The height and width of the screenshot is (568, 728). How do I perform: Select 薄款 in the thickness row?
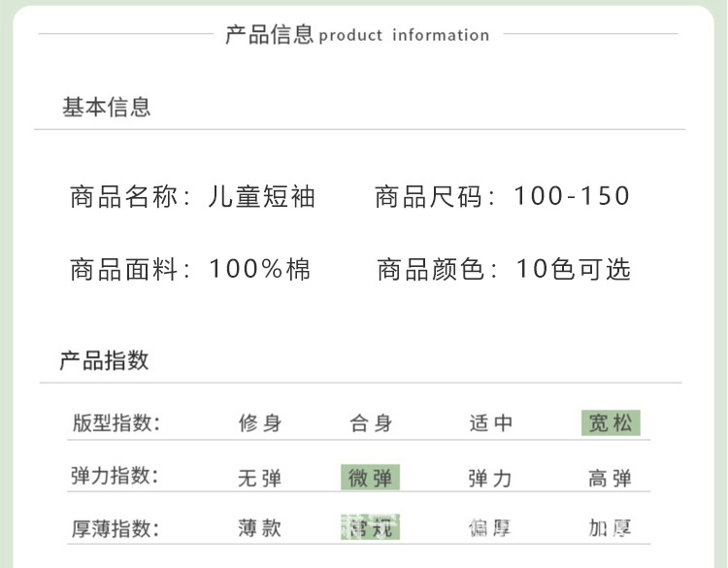[260, 529]
